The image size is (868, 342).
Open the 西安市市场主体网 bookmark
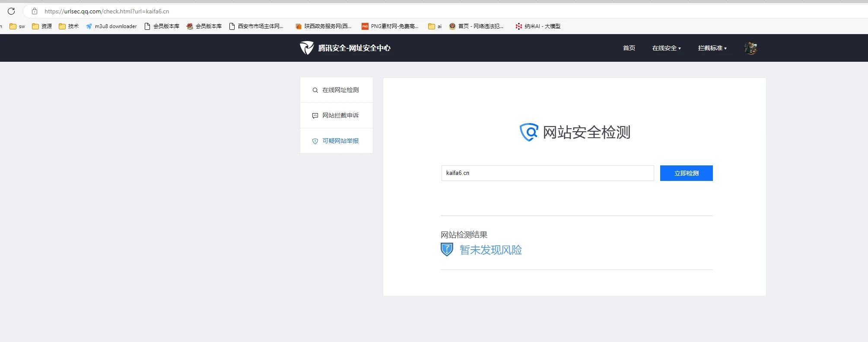(256, 26)
